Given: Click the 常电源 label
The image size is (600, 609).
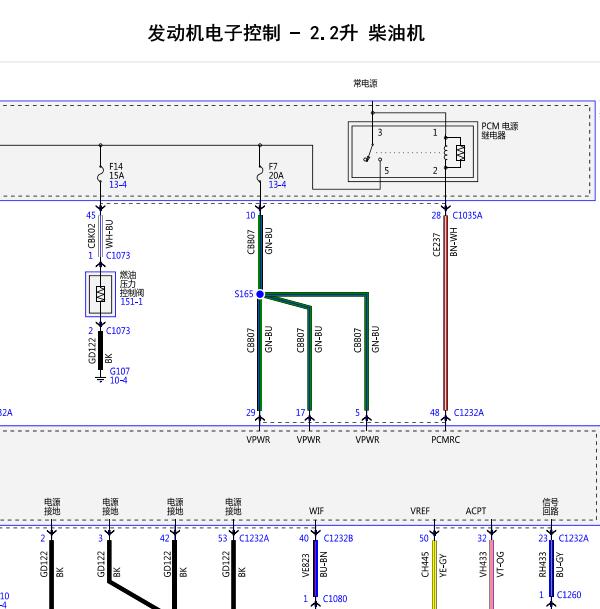Looking at the screenshot, I should point(365,84).
